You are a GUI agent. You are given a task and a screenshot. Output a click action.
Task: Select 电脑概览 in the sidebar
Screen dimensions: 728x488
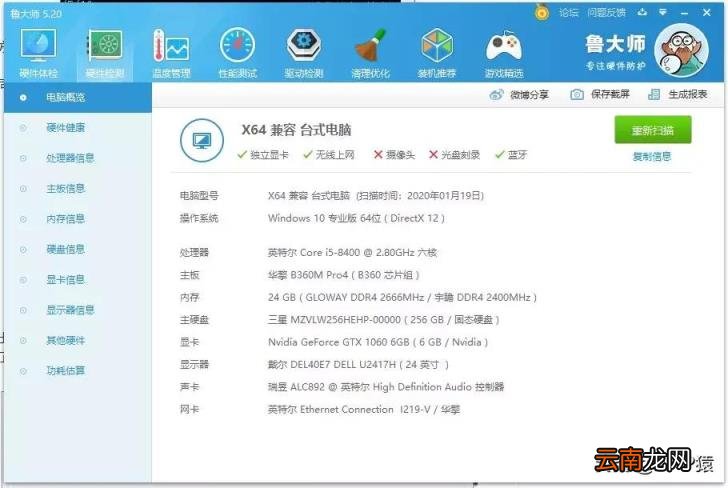[x=78, y=98]
